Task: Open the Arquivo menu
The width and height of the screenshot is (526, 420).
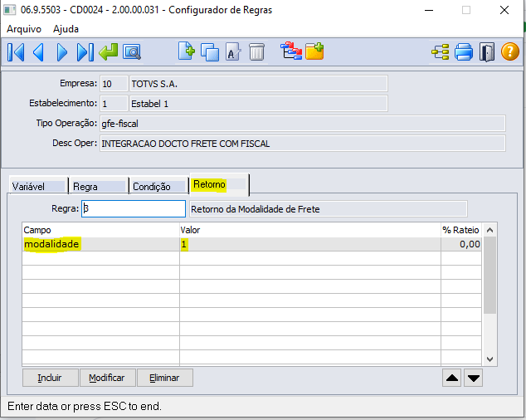Action: point(24,29)
